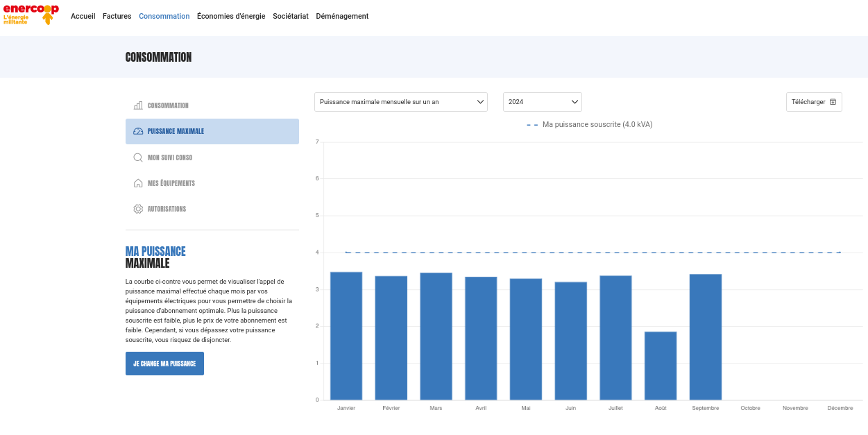Select the Puissance maximale sidebar entry
This screenshot has height=435, width=868.
click(212, 131)
